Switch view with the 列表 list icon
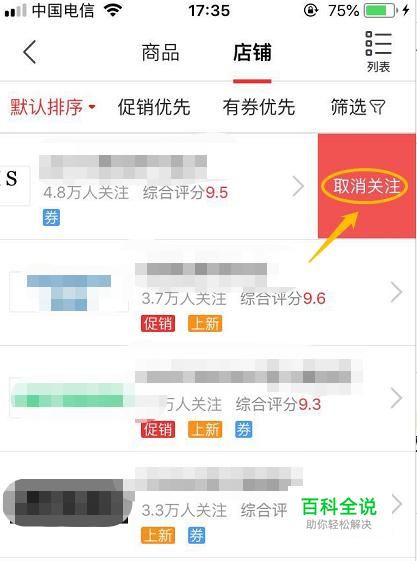The width and height of the screenshot is (417, 561). [378, 52]
